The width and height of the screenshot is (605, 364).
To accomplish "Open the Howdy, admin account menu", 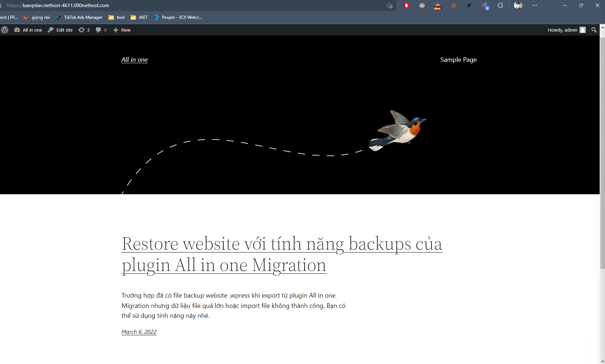I will [x=567, y=30].
